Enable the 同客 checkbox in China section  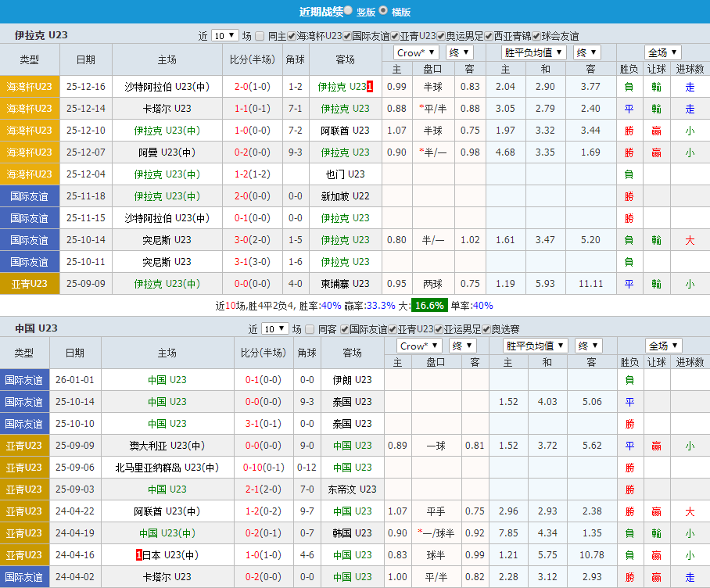point(308,329)
